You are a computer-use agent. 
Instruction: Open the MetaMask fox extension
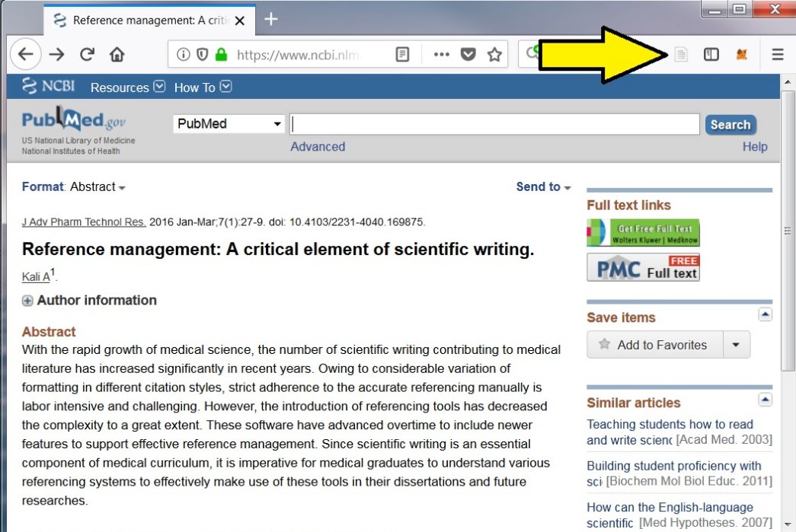[x=741, y=54]
